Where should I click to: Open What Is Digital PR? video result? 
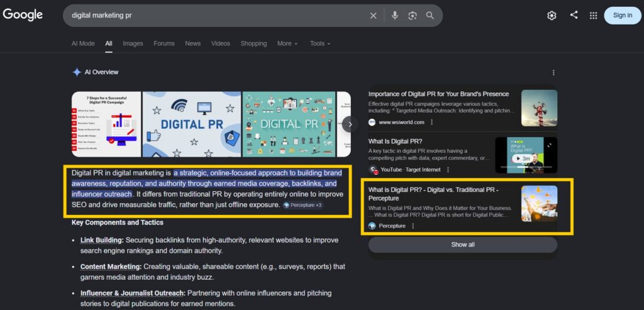tap(395, 141)
